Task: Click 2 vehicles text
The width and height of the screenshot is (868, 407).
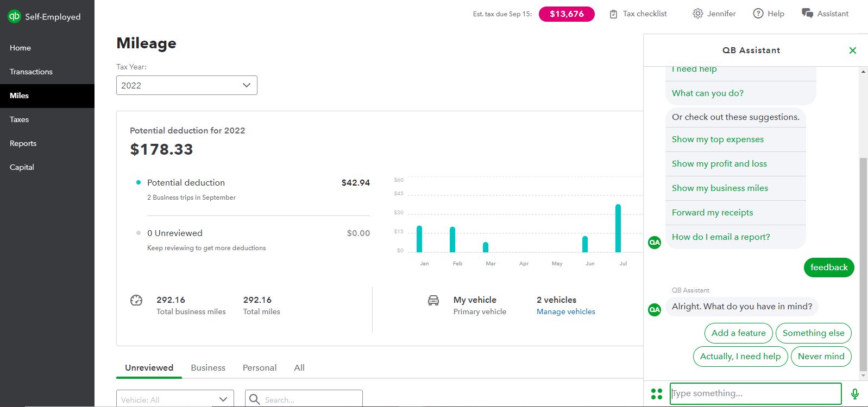Action: pos(557,300)
